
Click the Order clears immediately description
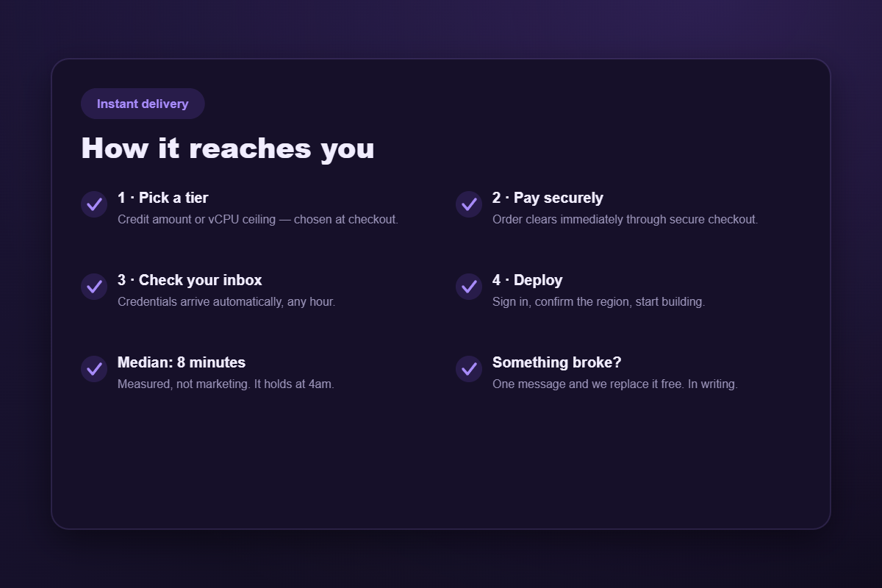(x=625, y=220)
